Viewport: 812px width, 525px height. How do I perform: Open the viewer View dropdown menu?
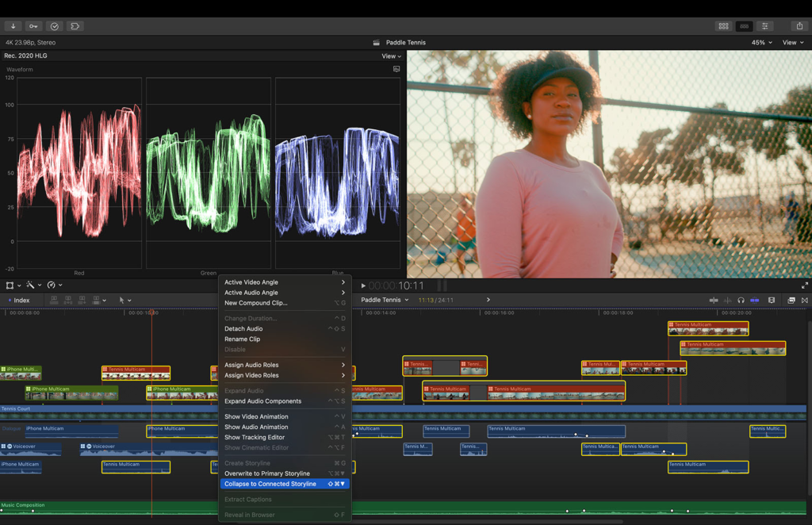[793, 43]
